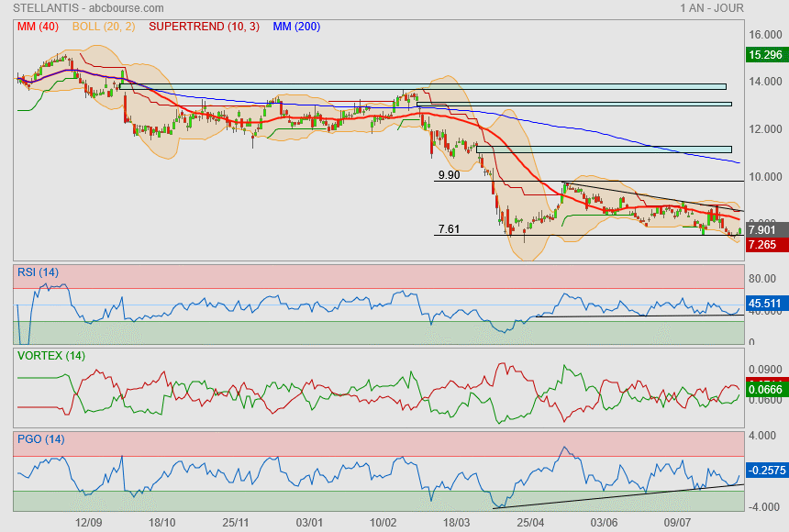This screenshot has width=789, height=532.
Task: Click the -0.2575 PGO value tag
Action: (x=766, y=471)
